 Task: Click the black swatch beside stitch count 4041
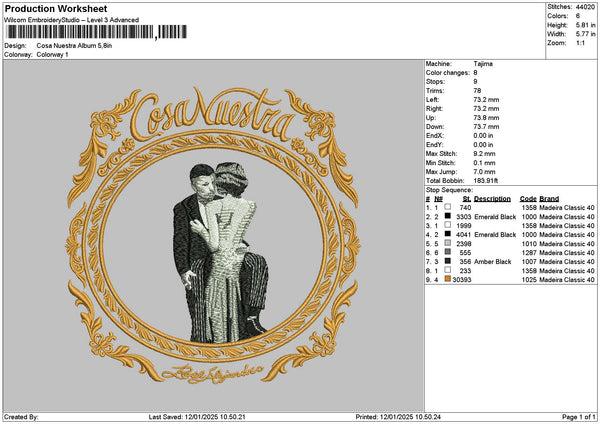[447, 234]
